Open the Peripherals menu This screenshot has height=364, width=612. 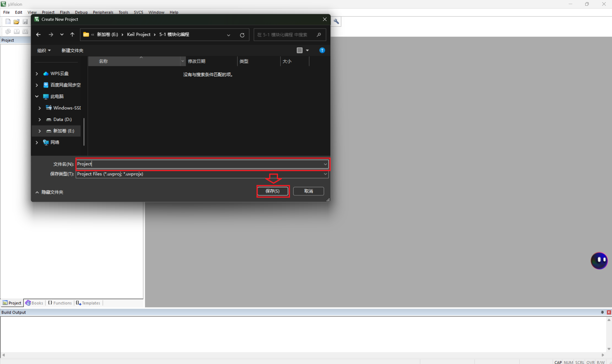coord(103,12)
